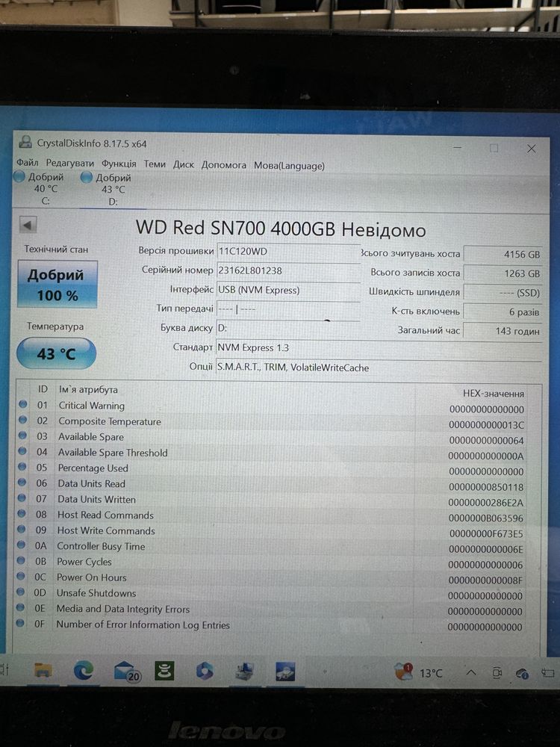Open the Диск menu
The width and height of the screenshot is (560, 747).
click(184, 164)
